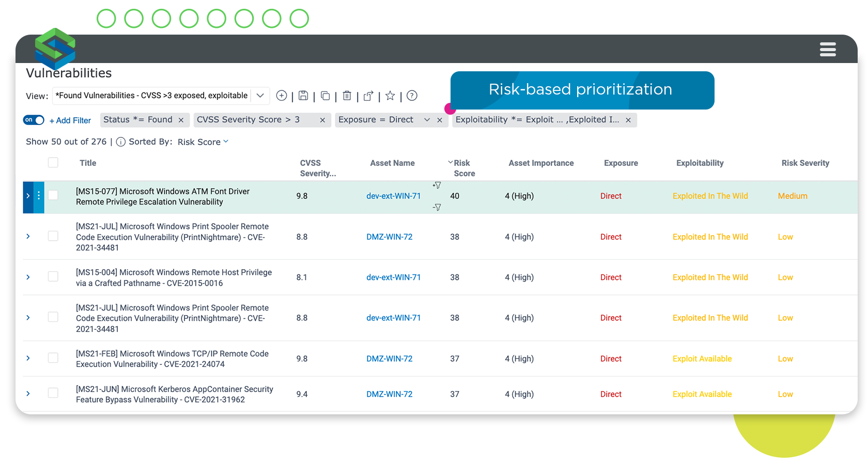The height and width of the screenshot is (466, 868).
Task: Open help via question mark icon
Action: [x=412, y=96]
